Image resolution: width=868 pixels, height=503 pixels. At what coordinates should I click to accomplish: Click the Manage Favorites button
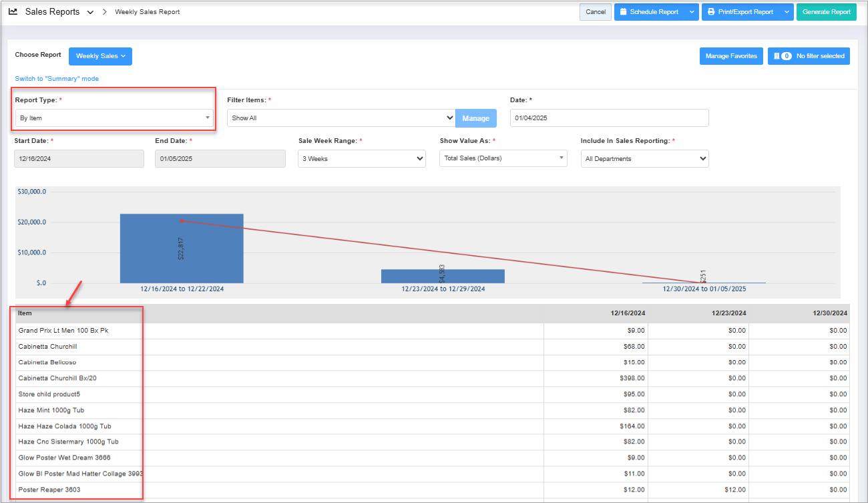(x=731, y=56)
